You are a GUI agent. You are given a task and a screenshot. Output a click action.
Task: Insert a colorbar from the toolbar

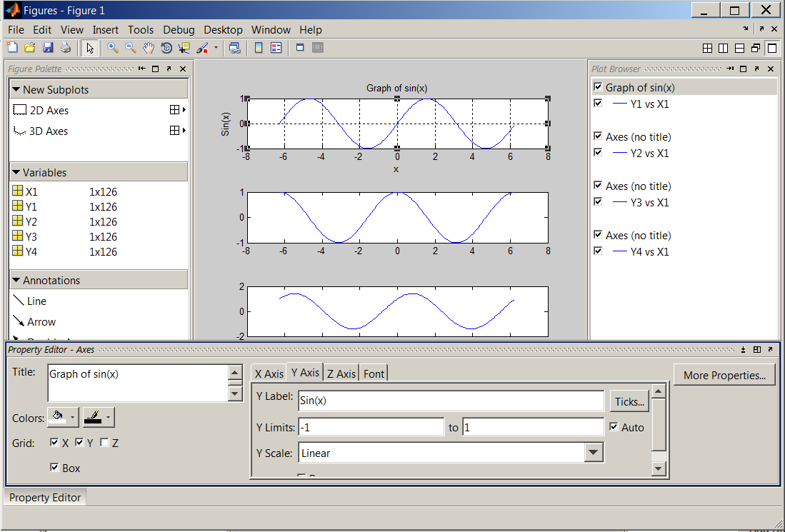tap(257, 48)
